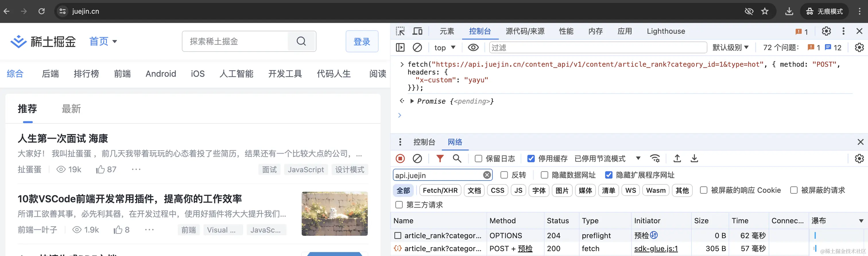The width and height of the screenshot is (868, 256).
Task: Uncheck the 停用缓存 checkbox
Action: 531,159
